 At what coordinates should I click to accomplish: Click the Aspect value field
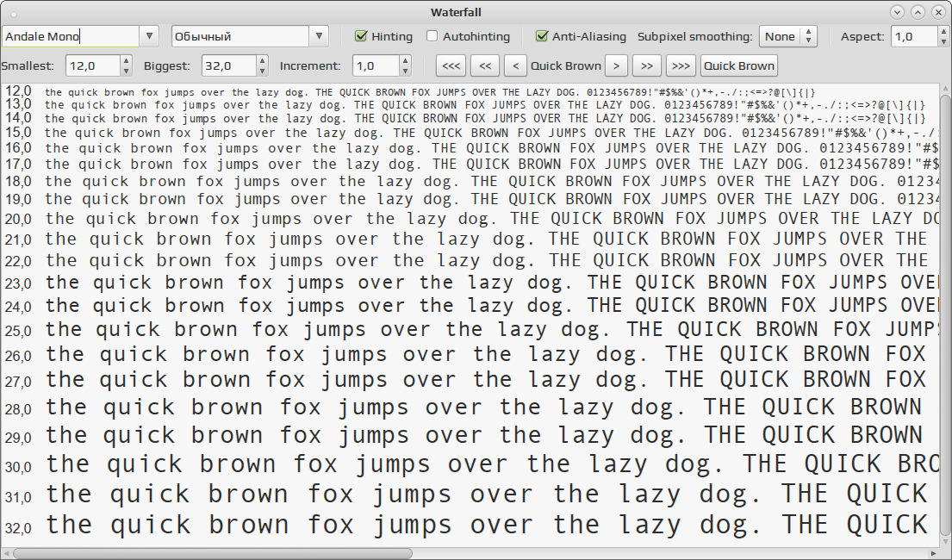914,36
